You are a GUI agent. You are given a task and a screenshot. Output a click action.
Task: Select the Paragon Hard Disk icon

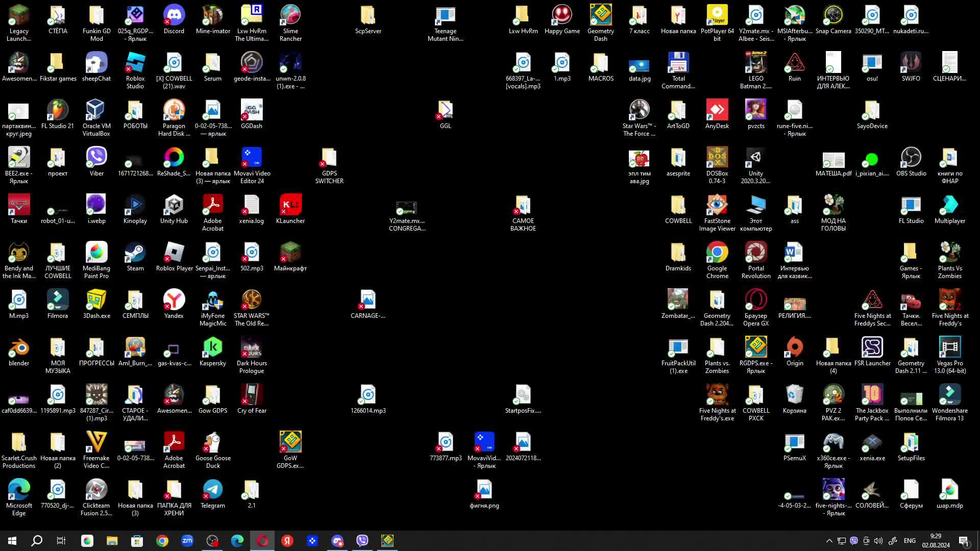pyautogui.click(x=174, y=118)
